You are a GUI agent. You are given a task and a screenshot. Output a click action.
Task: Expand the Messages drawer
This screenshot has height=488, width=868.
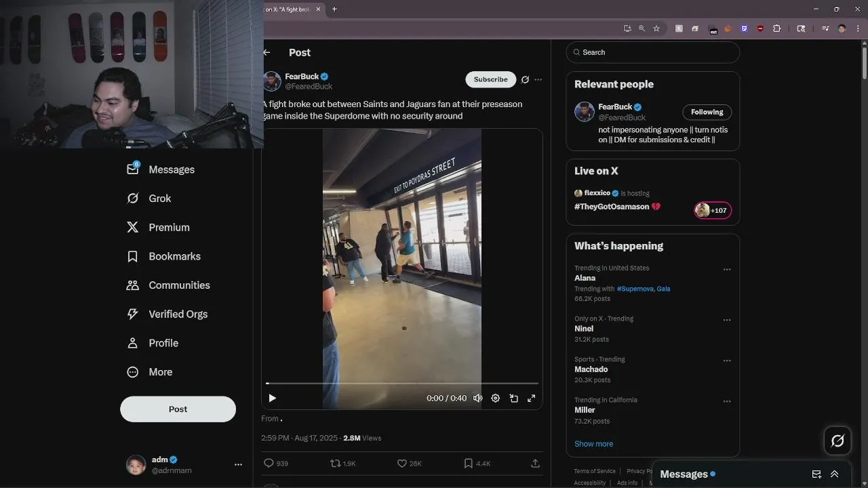tap(835, 474)
